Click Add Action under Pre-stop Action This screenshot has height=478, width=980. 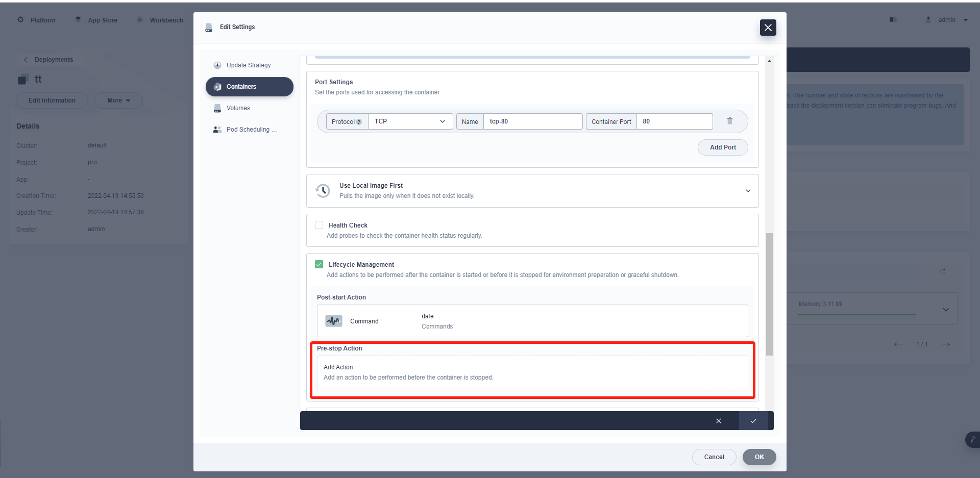pos(532,372)
